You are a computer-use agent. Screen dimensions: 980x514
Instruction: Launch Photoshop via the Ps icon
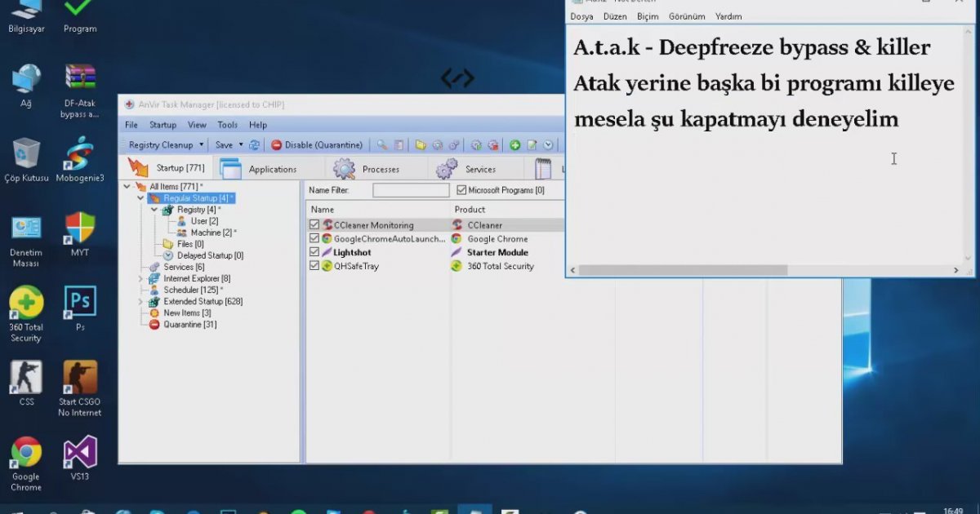point(80,308)
